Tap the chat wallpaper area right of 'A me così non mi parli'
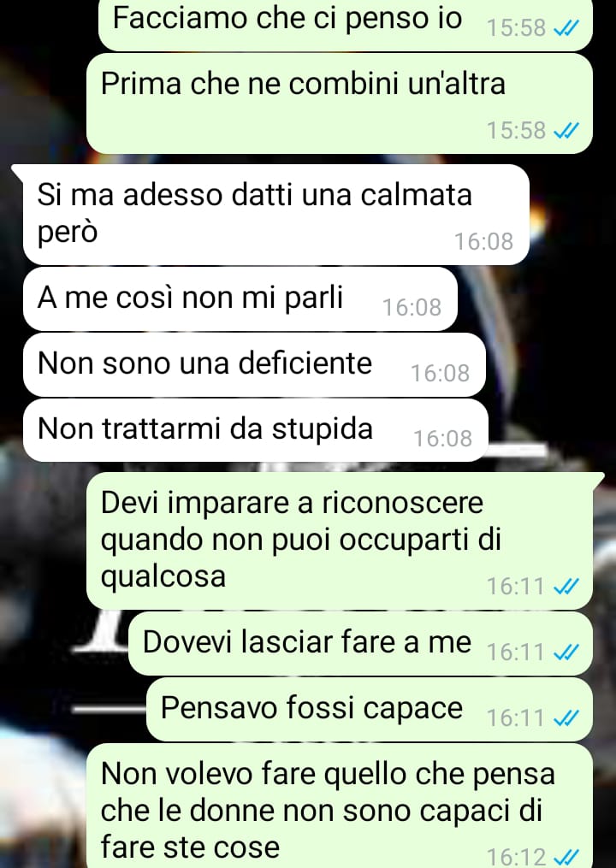616x868 pixels. 535,299
